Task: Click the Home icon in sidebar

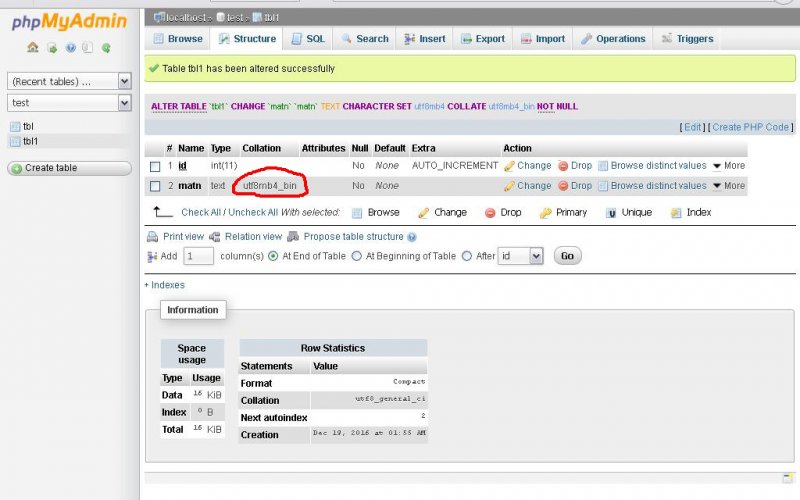Action: (x=33, y=47)
